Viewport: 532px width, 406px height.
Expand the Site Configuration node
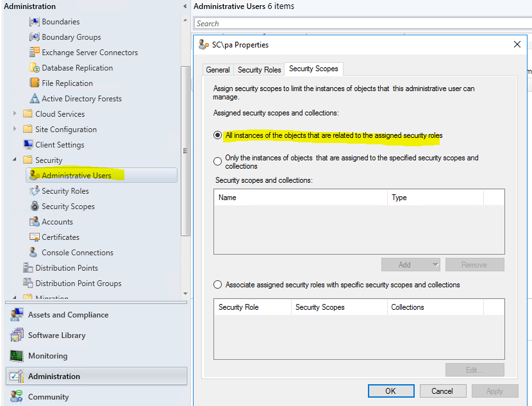15,129
